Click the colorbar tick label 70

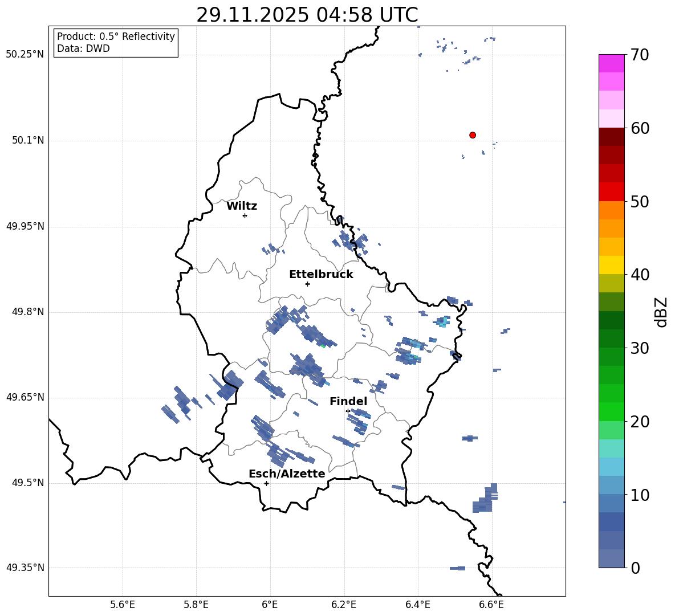(x=640, y=55)
